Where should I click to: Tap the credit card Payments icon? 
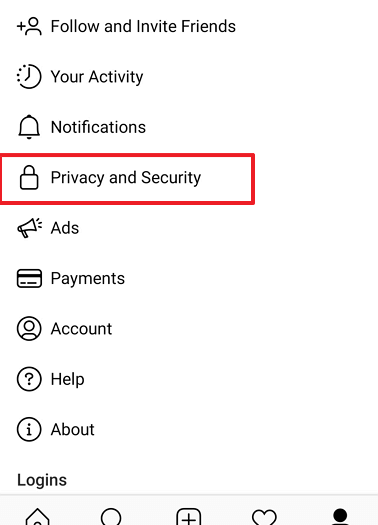point(29,278)
